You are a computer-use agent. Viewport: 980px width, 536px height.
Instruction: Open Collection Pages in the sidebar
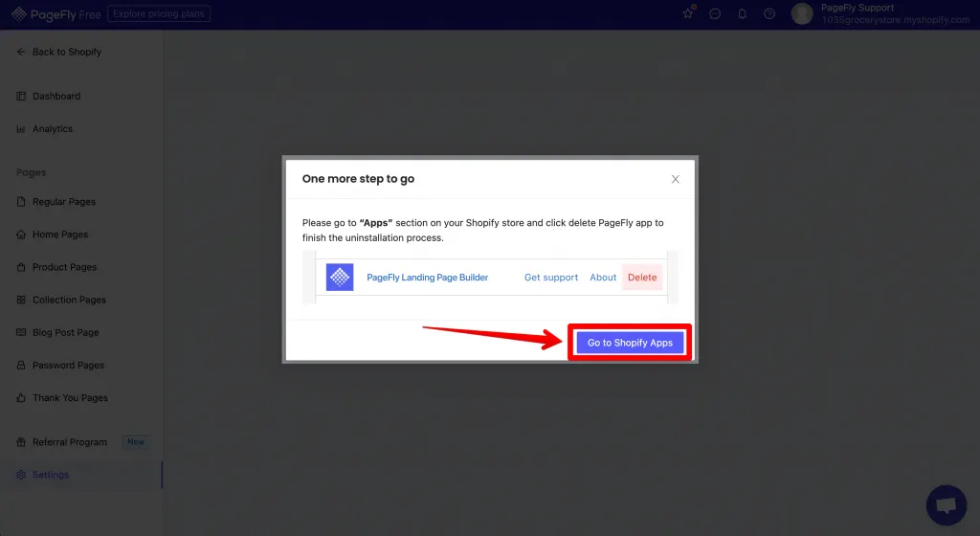tap(69, 300)
